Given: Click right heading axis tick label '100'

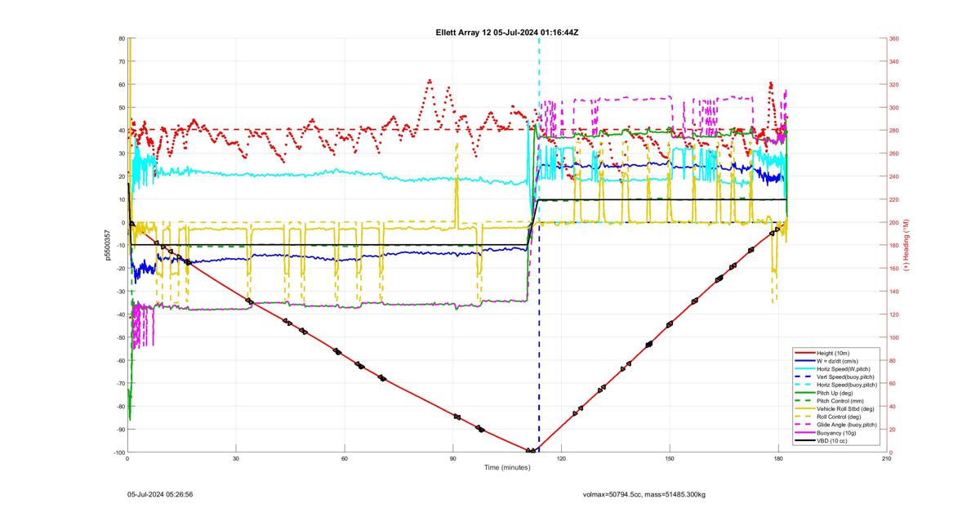Looking at the screenshot, I should tap(894, 337).
